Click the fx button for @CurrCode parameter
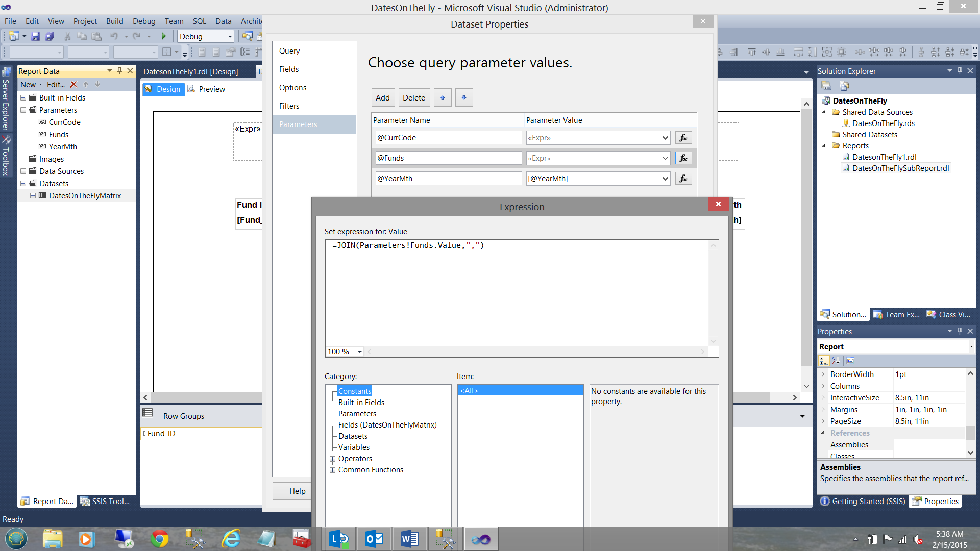This screenshot has height=551, width=980. (683, 138)
